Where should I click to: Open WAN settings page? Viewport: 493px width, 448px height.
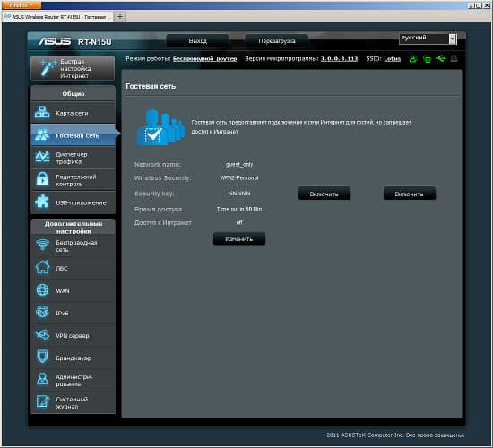coord(73,290)
